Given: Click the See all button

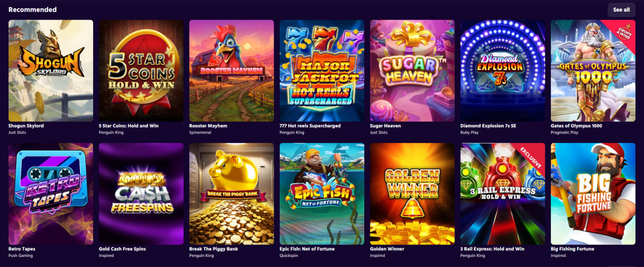Looking at the screenshot, I should click(x=621, y=10).
